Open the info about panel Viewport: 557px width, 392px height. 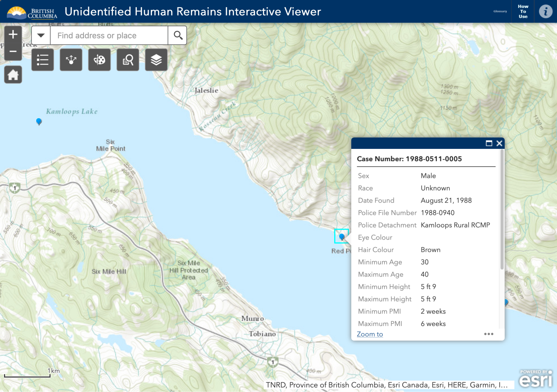(x=545, y=12)
